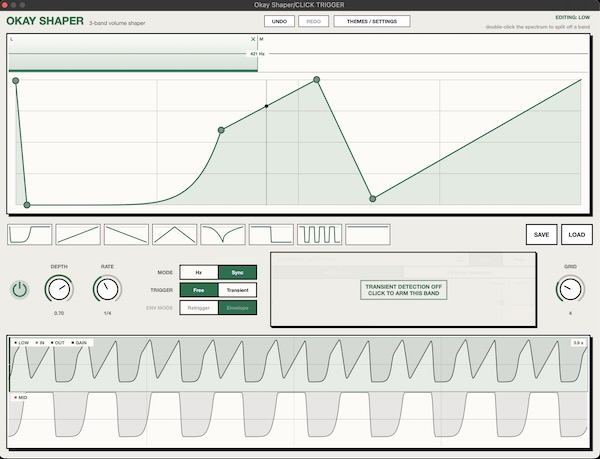The height and width of the screenshot is (459, 600).
Task: Toggle OUT legend in waveform view
Action: tap(58, 343)
